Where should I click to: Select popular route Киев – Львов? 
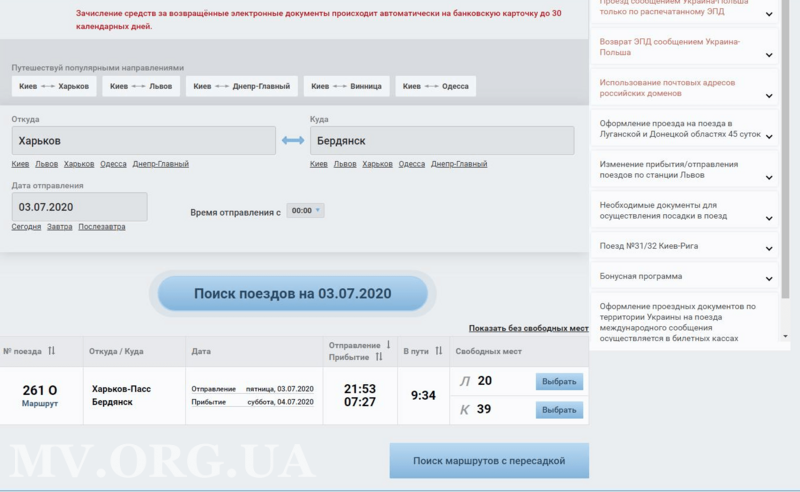[141, 87]
